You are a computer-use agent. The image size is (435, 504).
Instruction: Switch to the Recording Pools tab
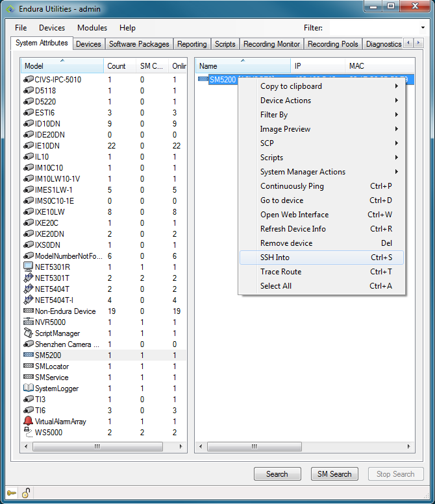332,44
